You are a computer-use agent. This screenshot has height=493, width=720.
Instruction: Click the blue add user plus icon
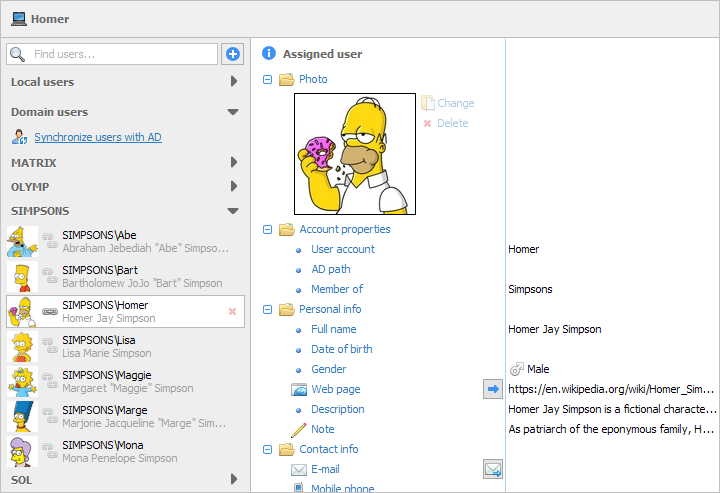point(232,54)
